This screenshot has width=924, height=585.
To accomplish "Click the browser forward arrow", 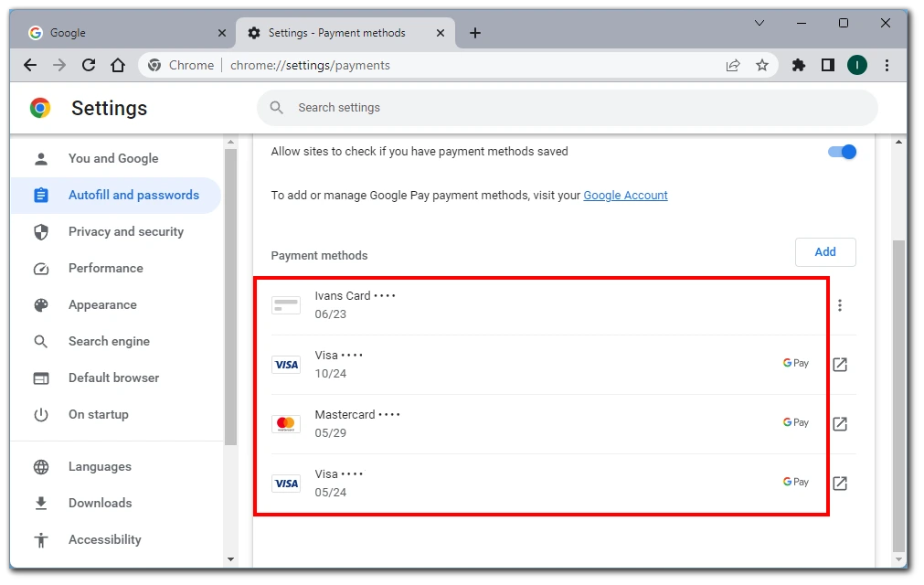I will [x=59, y=66].
